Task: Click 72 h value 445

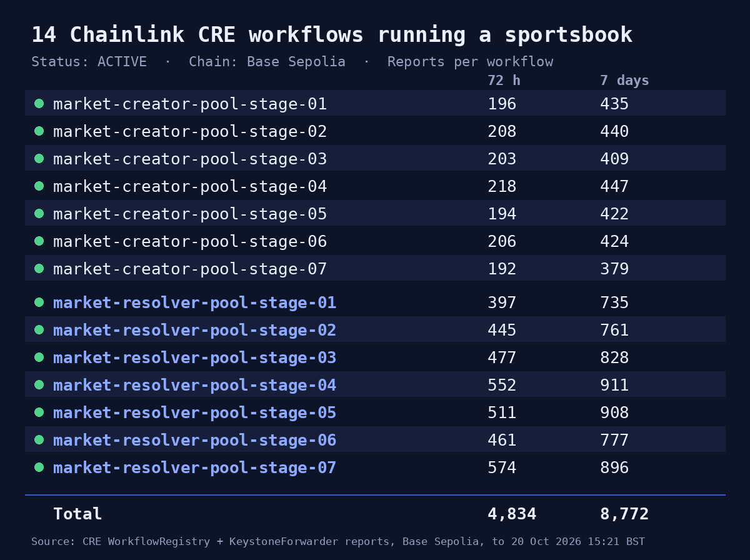Action: coord(502,331)
